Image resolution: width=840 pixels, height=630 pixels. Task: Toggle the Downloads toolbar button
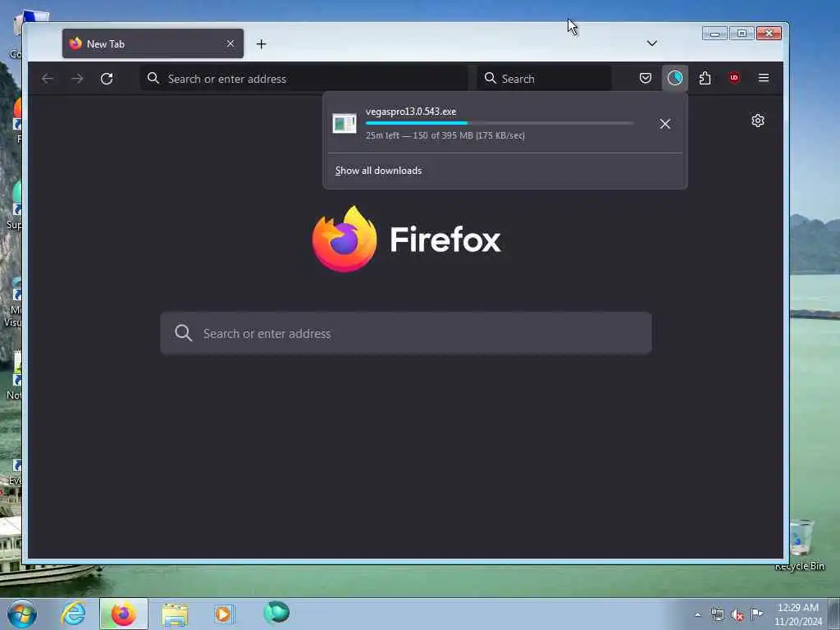tap(675, 78)
